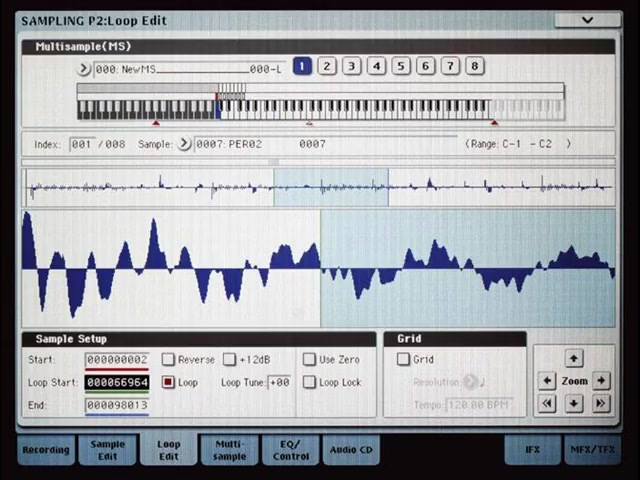Toggle the Loop checkbox
This screenshot has height=480, width=640.
168,382
